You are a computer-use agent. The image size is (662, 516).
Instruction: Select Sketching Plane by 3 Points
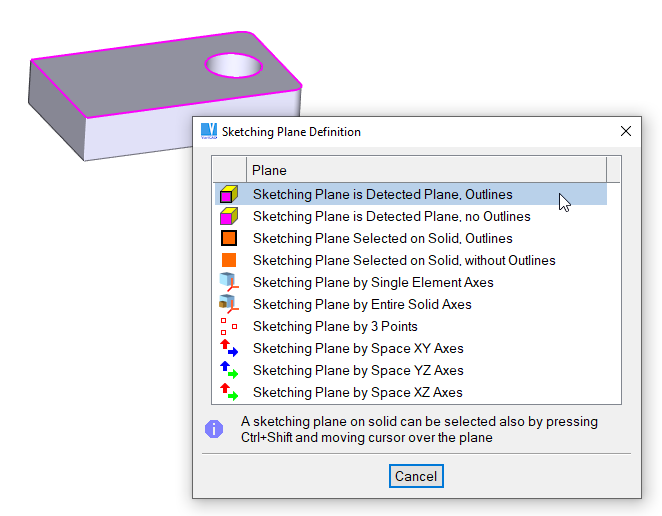coord(335,326)
